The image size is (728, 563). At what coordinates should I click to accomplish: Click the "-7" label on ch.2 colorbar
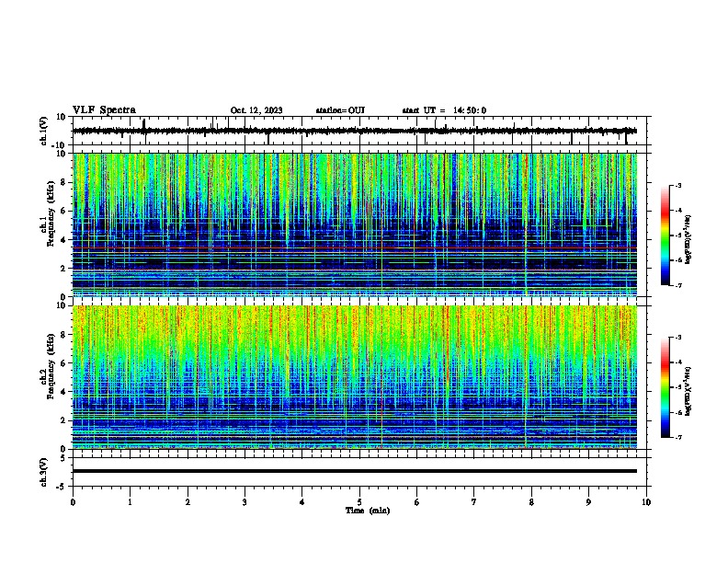click(678, 437)
